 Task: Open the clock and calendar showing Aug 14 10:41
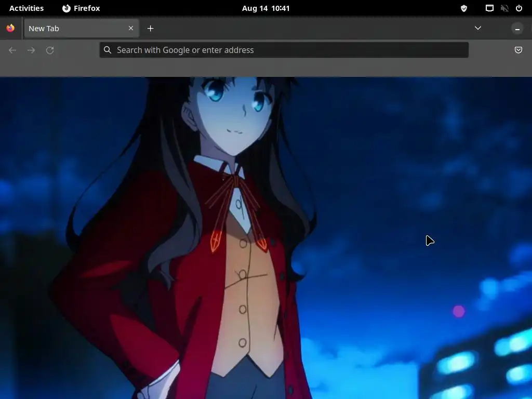point(265,8)
